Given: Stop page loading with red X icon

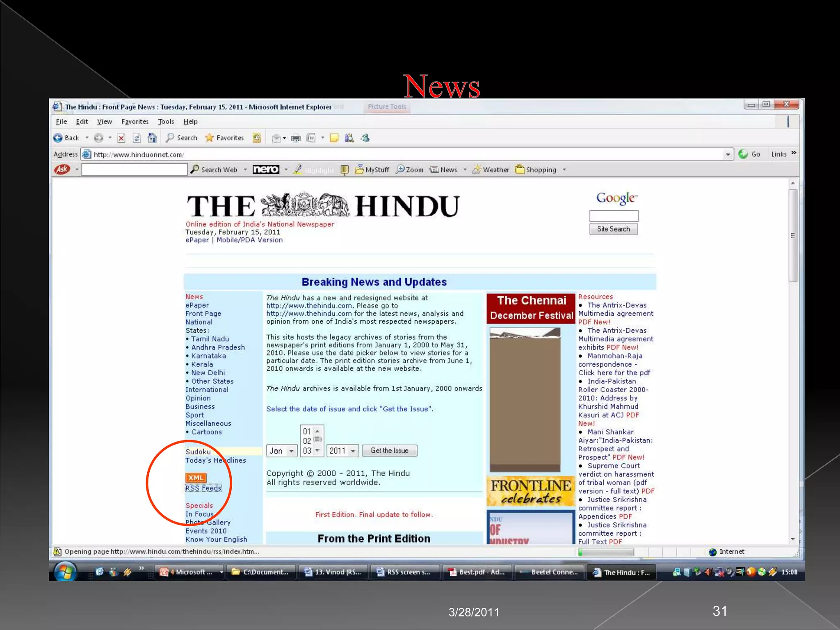Looking at the screenshot, I should tap(121, 138).
